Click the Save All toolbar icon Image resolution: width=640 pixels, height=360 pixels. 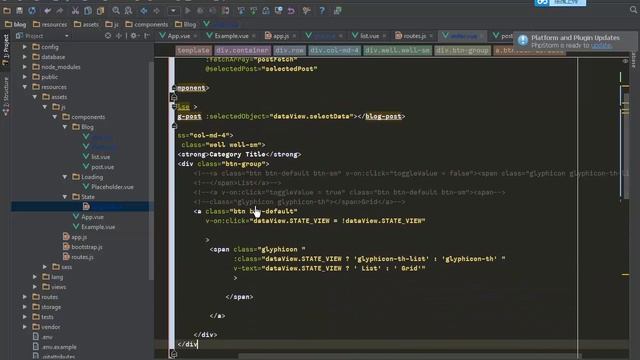[x=19, y=11]
